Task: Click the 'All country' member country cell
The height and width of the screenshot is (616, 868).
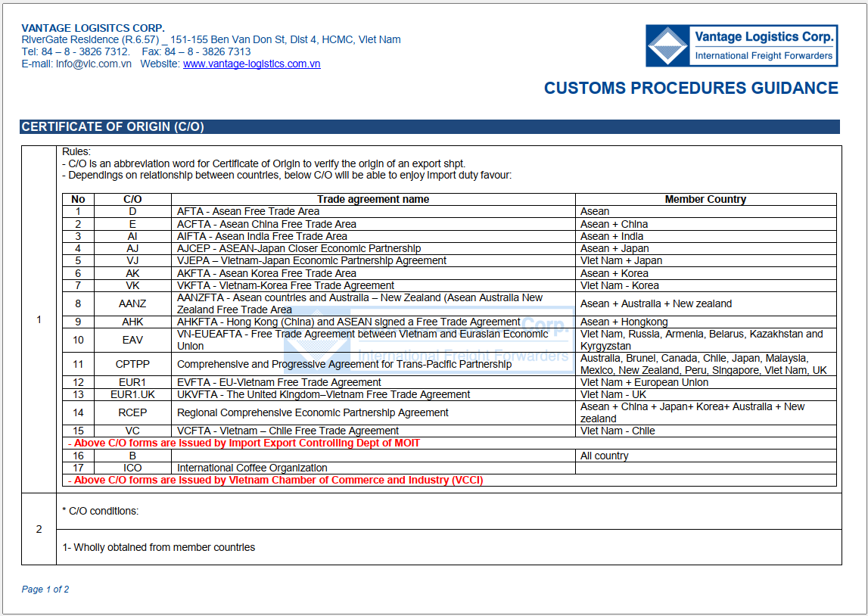Action: point(604,456)
